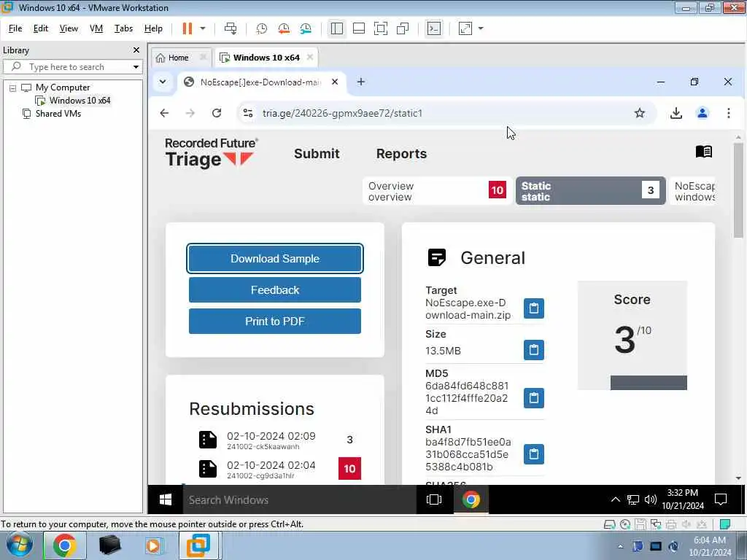
Task: Open the VMware Edit menu
Action: [41, 28]
